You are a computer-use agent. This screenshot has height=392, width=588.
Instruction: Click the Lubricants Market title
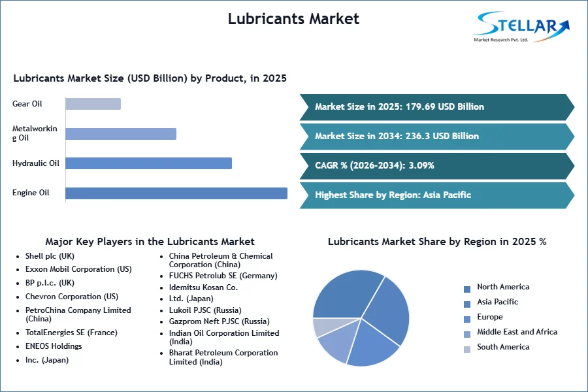tap(293, 19)
